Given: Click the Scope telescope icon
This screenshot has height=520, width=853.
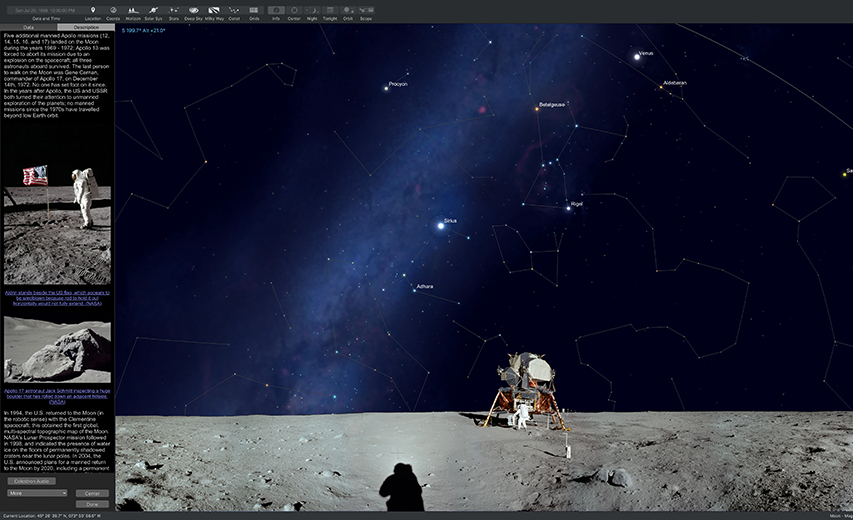Looking at the screenshot, I should (366, 10).
